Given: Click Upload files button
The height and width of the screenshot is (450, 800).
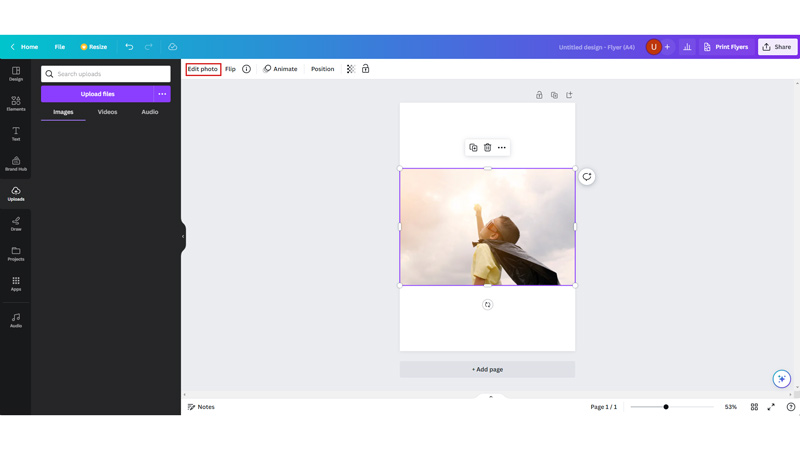Looking at the screenshot, I should (97, 94).
